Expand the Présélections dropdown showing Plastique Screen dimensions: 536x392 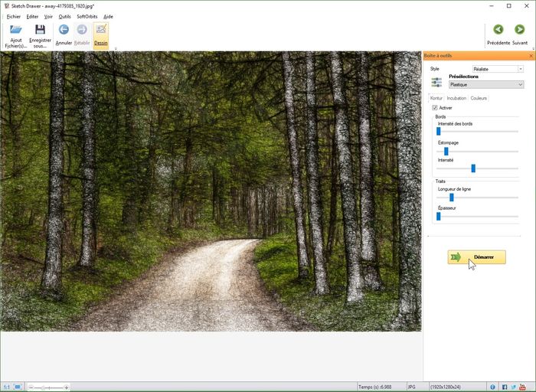click(x=486, y=85)
